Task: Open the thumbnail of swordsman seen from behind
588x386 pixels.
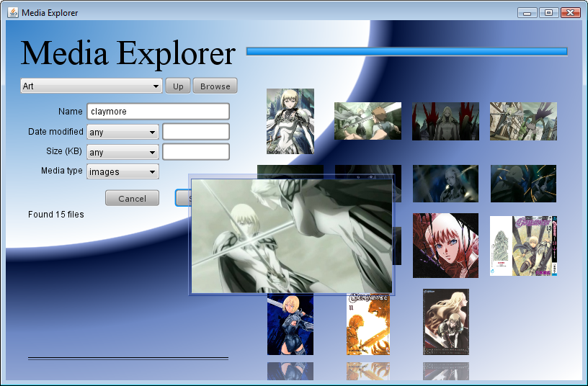Action: (x=368, y=121)
